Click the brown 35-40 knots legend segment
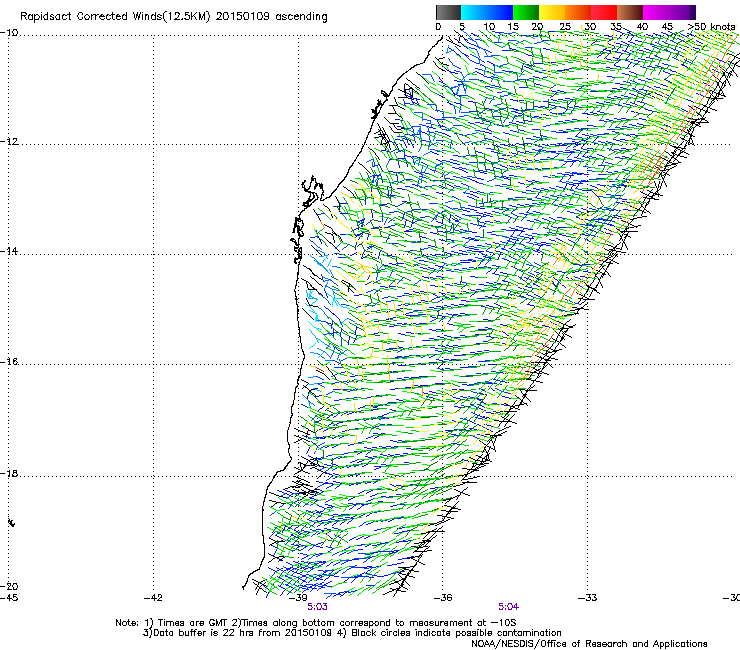 (x=630, y=12)
